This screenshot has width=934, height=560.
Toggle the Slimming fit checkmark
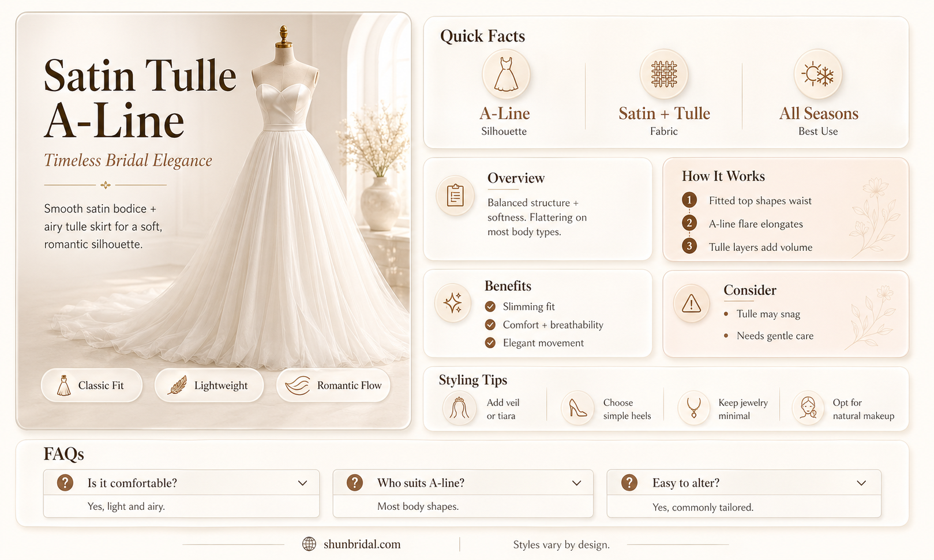click(x=490, y=306)
